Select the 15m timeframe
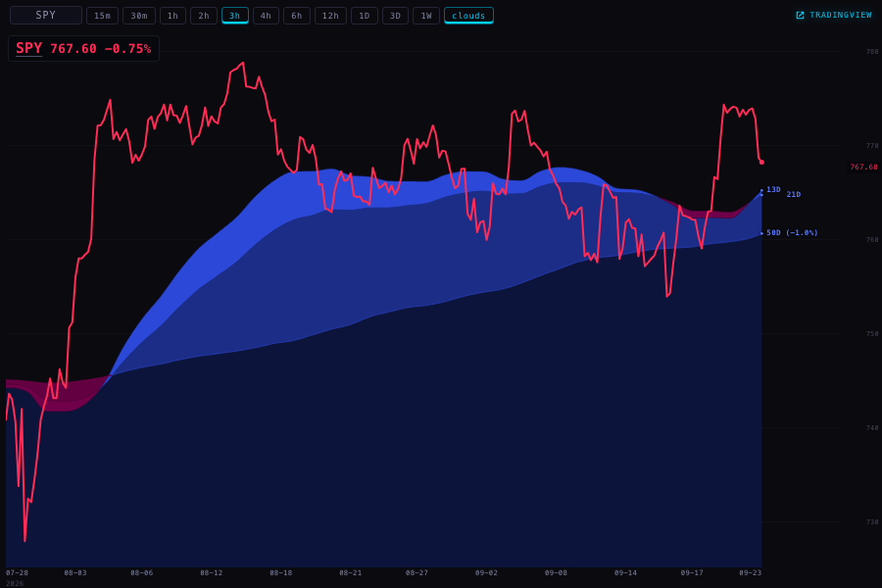Screen dimensions: 882x588 tap(102, 16)
